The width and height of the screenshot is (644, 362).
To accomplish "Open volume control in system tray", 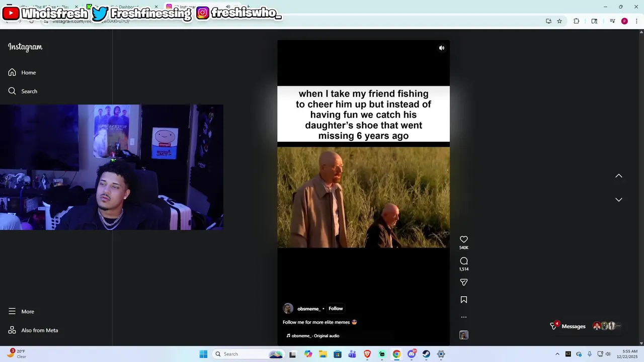I will 608,354.
